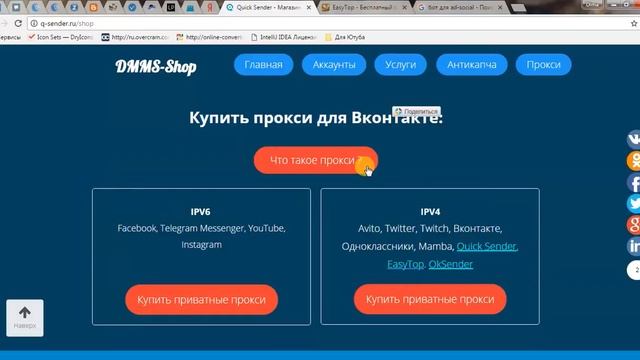Open the pinned Yandex tab

click(x=209, y=7)
